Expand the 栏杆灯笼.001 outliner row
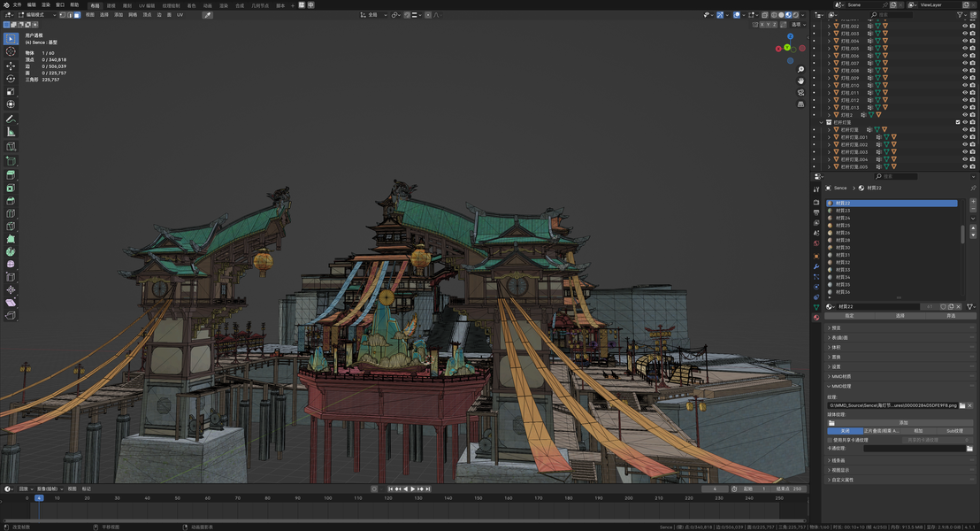 coord(830,137)
